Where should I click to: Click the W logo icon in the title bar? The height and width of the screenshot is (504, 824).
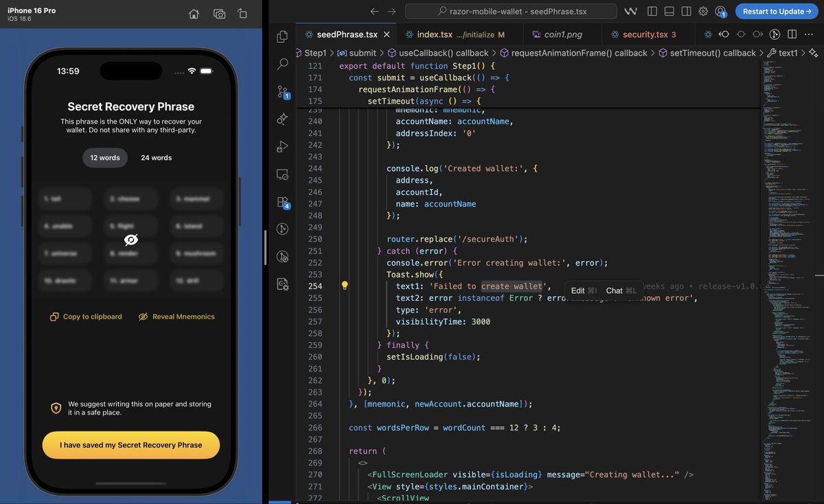(631, 12)
